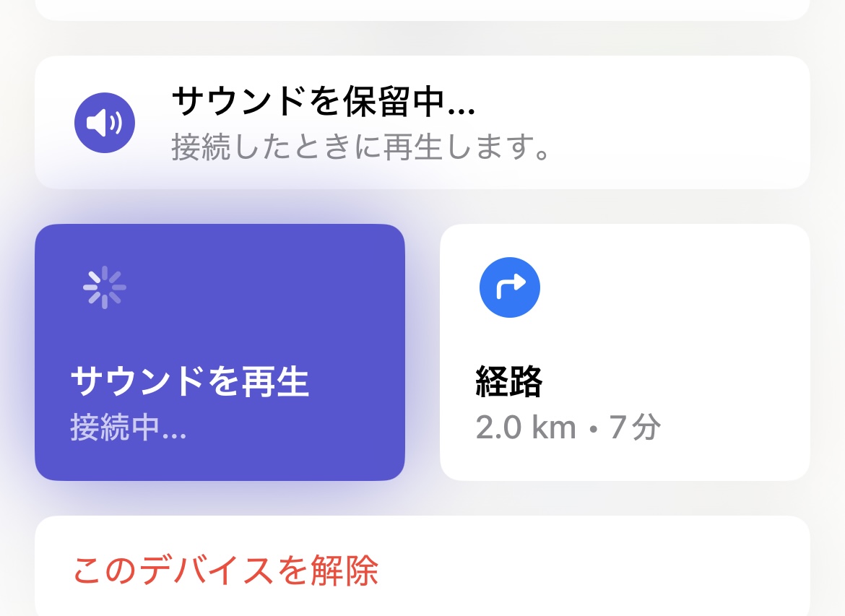Tap the white arrow inside the blue circle
The height and width of the screenshot is (616, 845).
509,287
